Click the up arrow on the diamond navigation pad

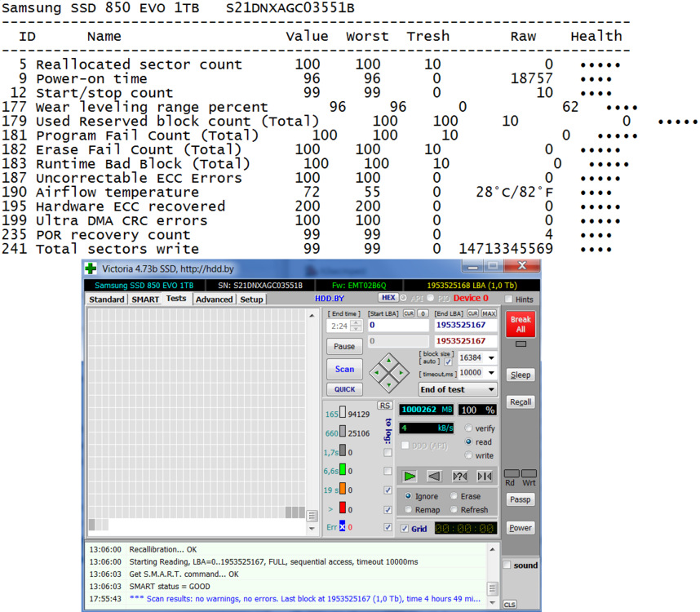[x=388, y=360]
